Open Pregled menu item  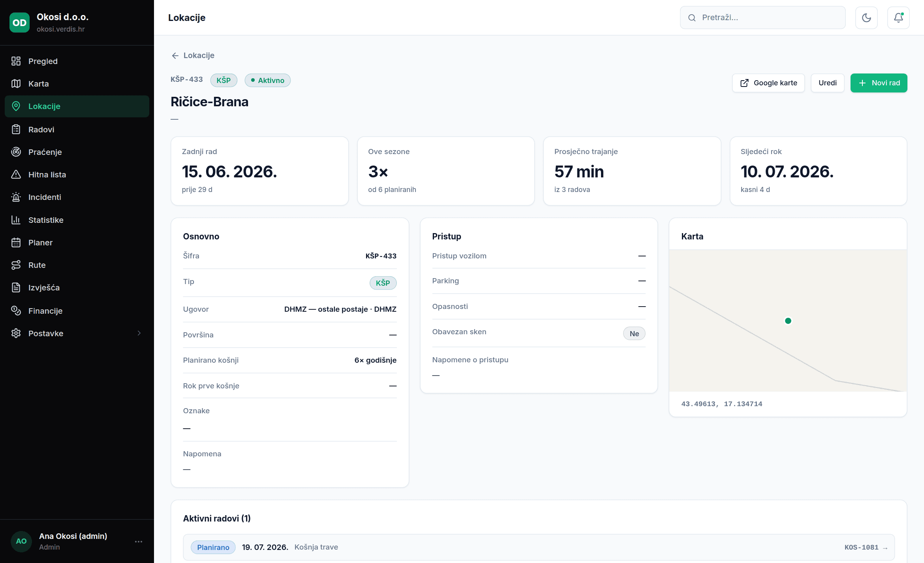pyautogui.click(x=77, y=61)
